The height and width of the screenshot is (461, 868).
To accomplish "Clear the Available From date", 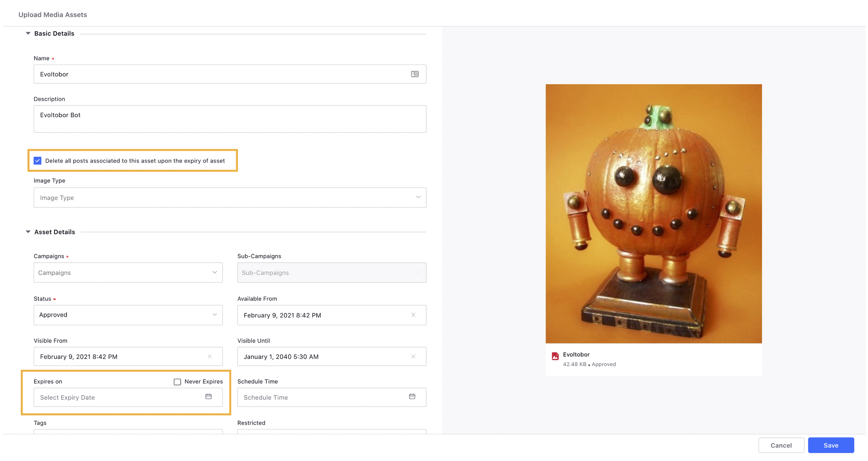I will click(x=413, y=315).
